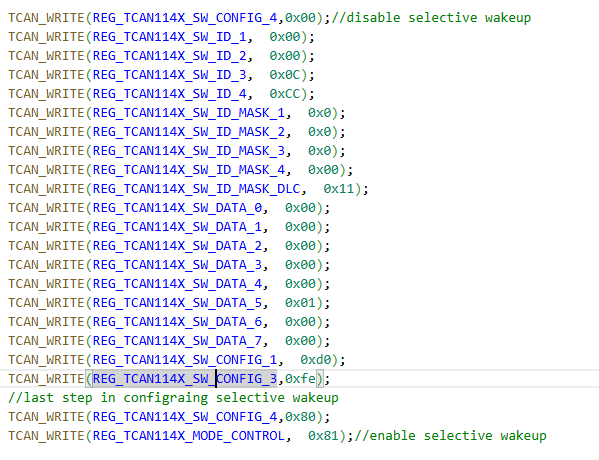Click REG_TCAN114X_SW_ID_MASK_2 identifier
The height and width of the screenshot is (460, 599).
[x=189, y=132]
